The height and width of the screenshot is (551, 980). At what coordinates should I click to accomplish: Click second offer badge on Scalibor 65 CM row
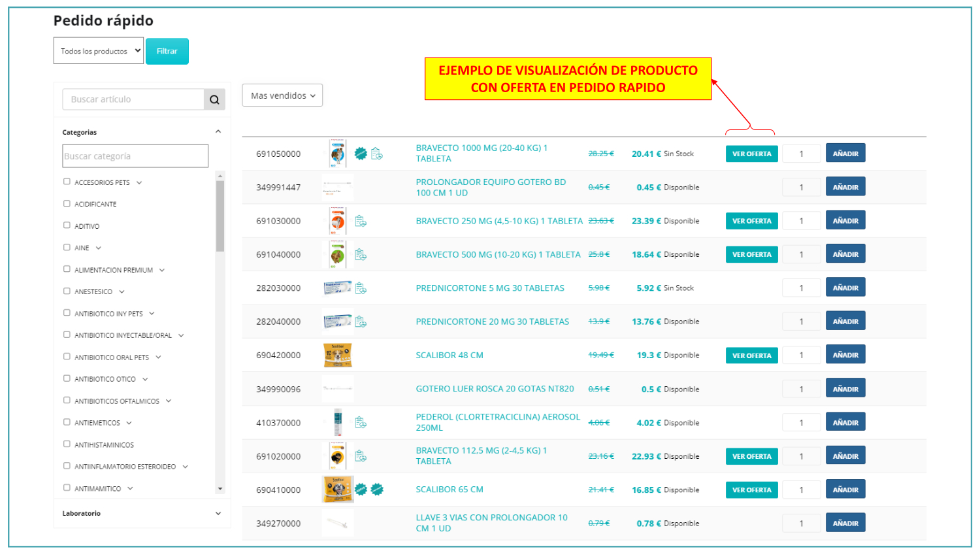[x=377, y=490]
